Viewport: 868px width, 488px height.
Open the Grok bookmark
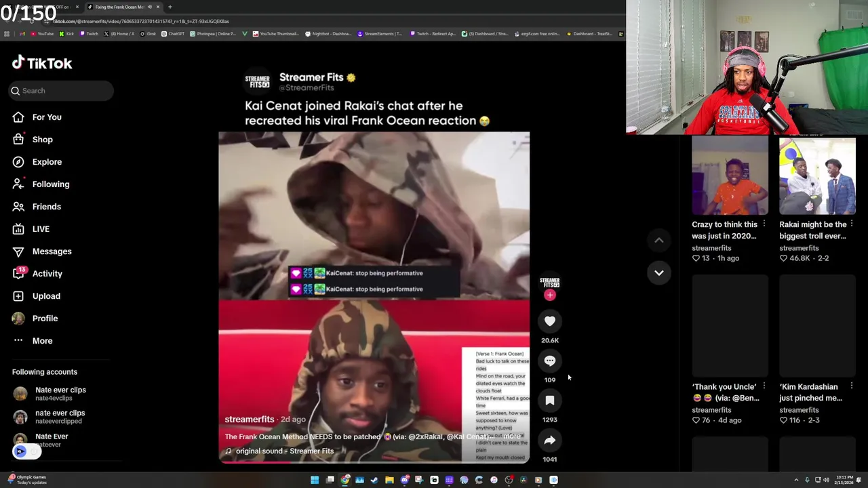click(148, 34)
